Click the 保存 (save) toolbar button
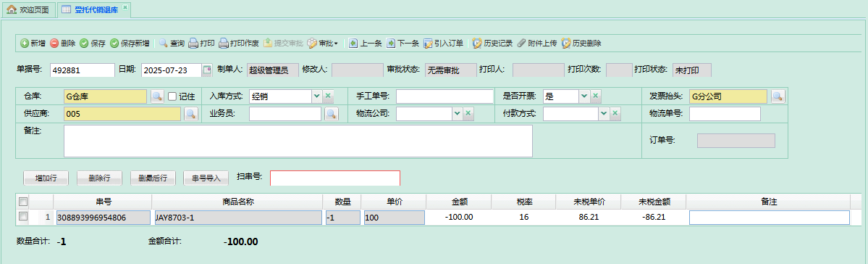 pyautogui.click(x=93, y=44)
